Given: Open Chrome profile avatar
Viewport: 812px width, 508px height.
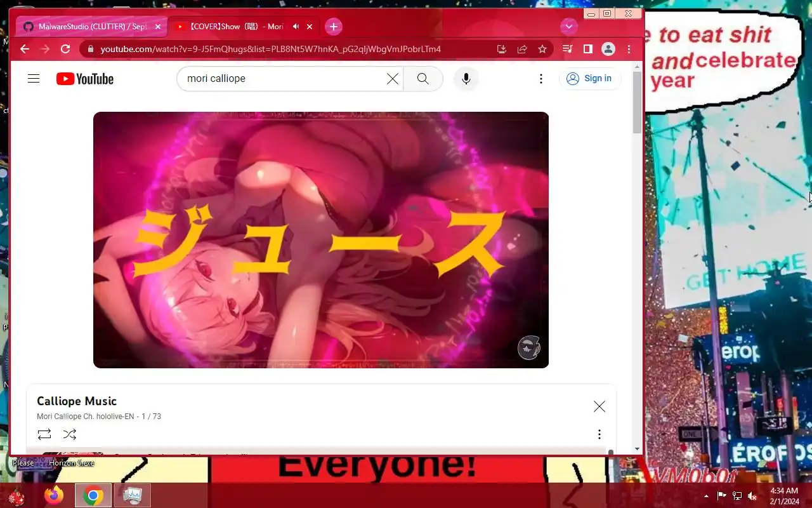Looking at the screenshot, I should 608,49.
